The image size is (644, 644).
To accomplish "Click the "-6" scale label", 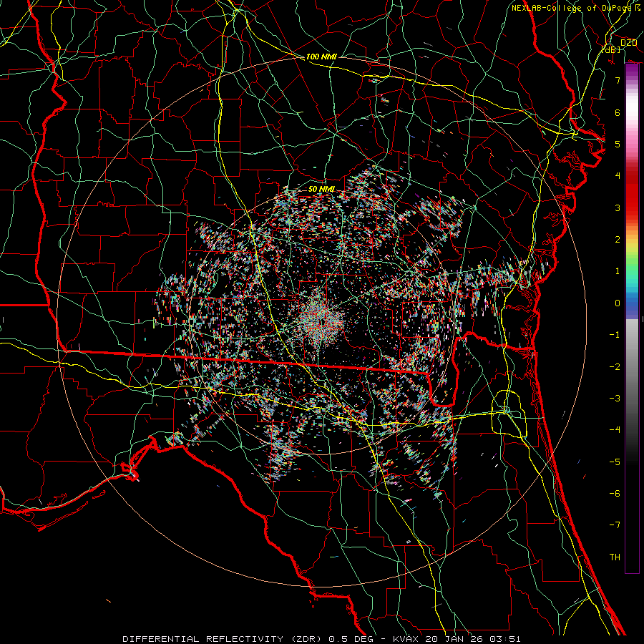I will point(615,494).
